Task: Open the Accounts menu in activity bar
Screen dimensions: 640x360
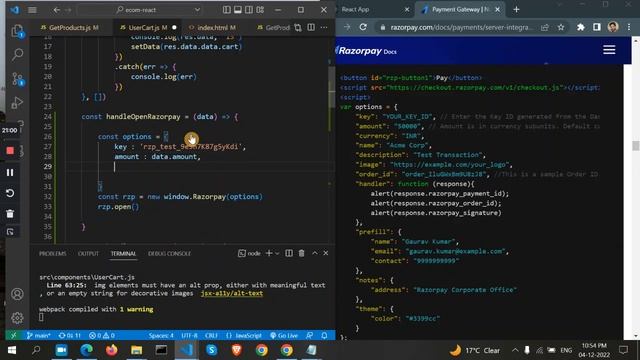Action: (x=17, y=294)
